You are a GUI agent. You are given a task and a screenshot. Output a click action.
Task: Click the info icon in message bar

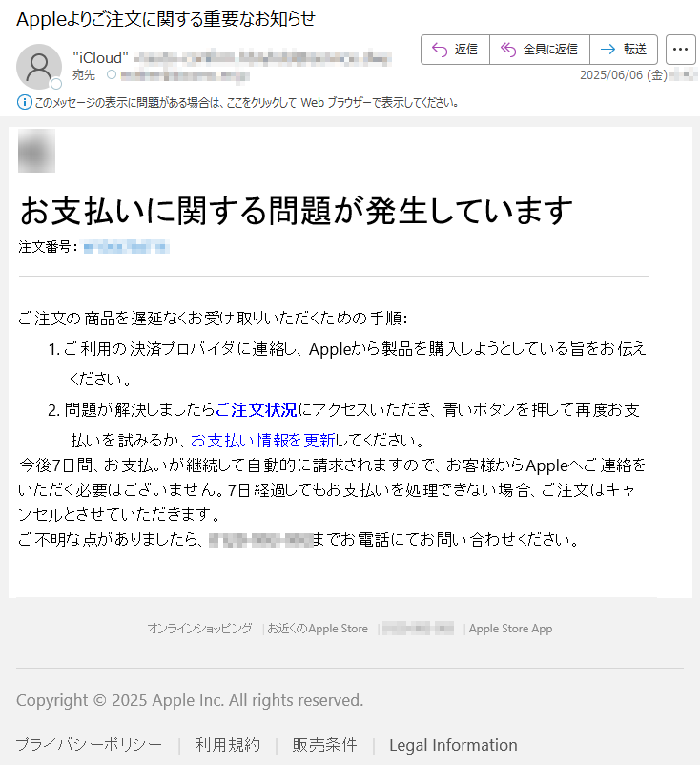tap(25, 102)
